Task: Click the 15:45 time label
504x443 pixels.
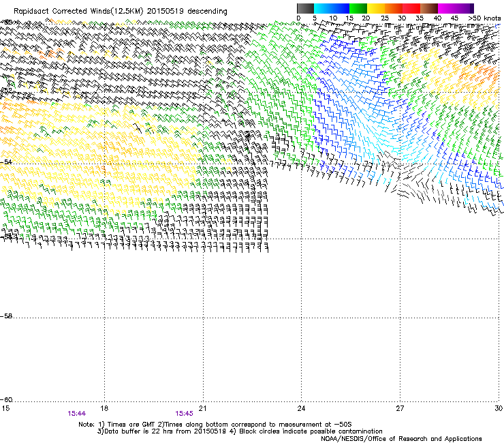Action: tap(184, 414)
